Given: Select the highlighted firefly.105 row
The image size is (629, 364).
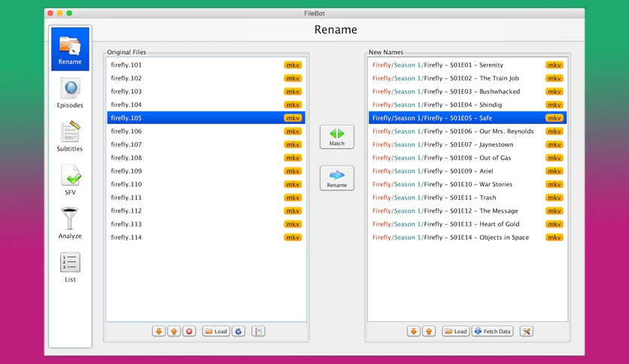Looking at the screenshot, I should (206, 118).
